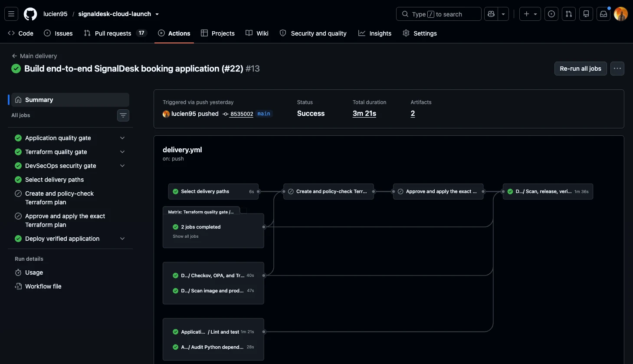The image size is (633, 364).
Task: Open the jobs filter icon button
Action: (123, 115)
